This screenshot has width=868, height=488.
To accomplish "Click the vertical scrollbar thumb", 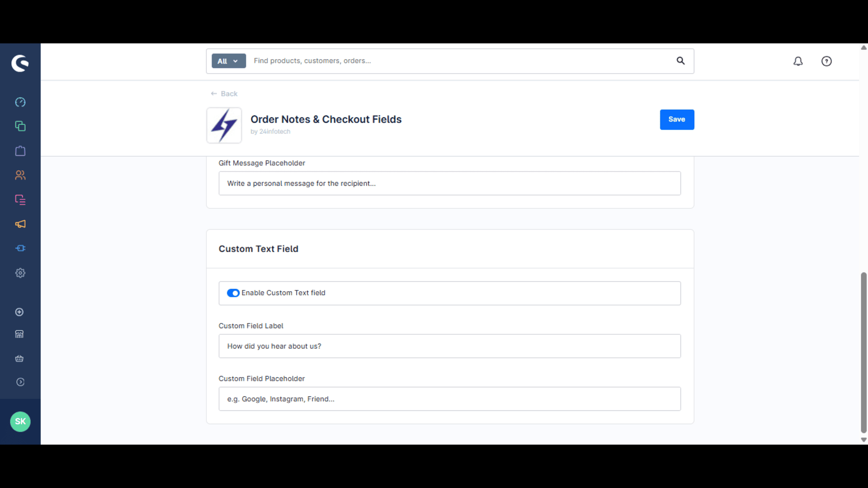I will [863, 352].
